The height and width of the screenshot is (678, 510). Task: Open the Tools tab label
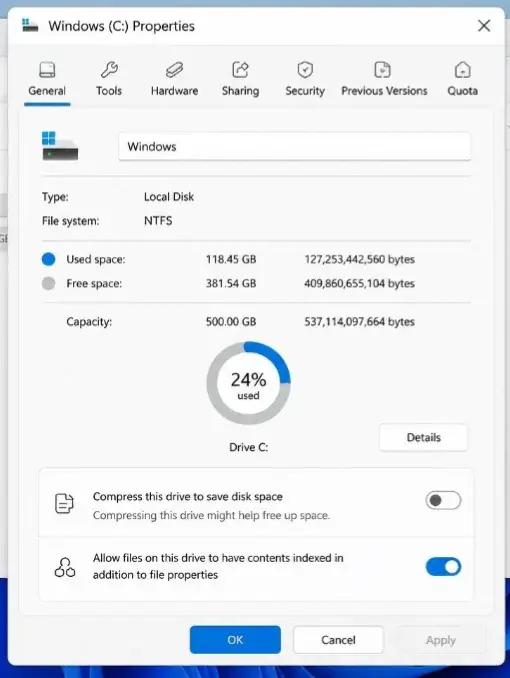[109, 91]
